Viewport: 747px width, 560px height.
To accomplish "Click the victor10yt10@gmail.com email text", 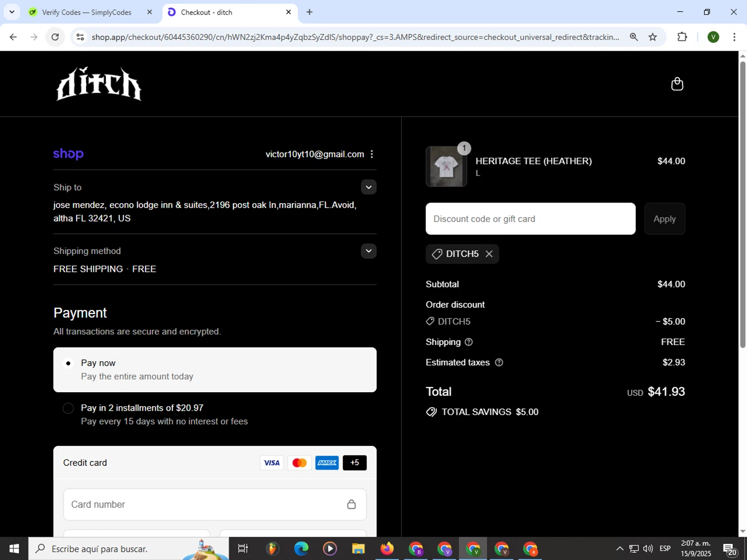I will click(x=315, y=154).
